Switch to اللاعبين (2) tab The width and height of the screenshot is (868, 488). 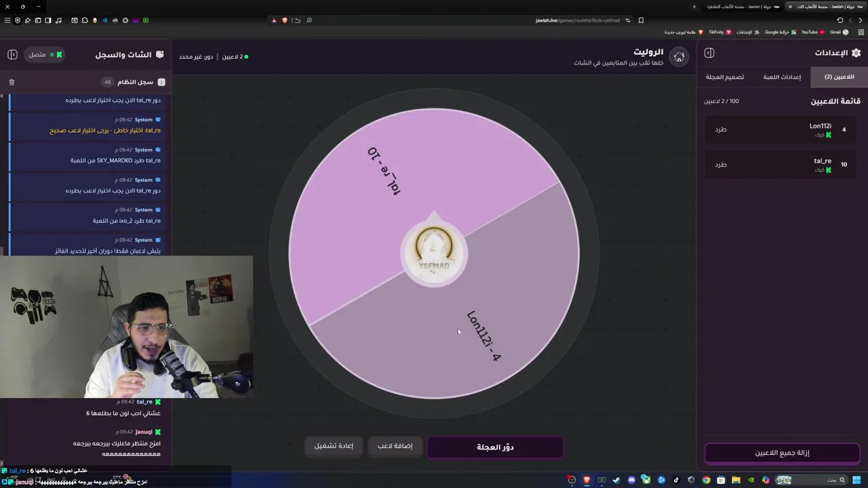pyautogui.click(x=839, y=77)
